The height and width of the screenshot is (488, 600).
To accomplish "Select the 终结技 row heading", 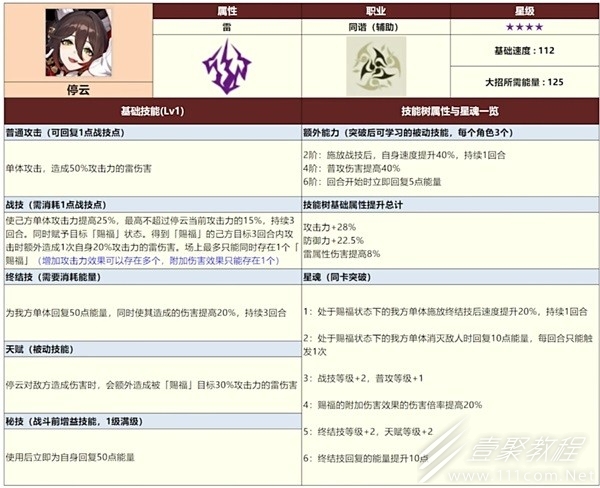I will [x=153, y=277].
